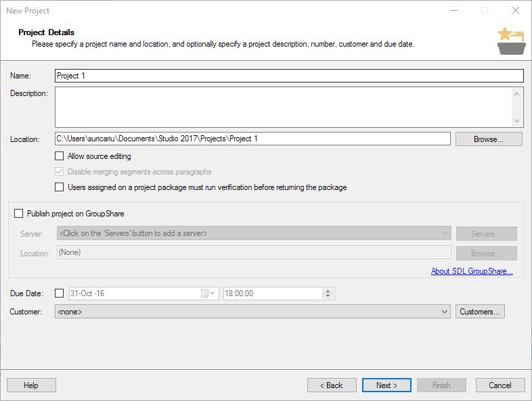532x401 pixels.
Task: Click the Project Details heading text
Action: click(47, 32)
